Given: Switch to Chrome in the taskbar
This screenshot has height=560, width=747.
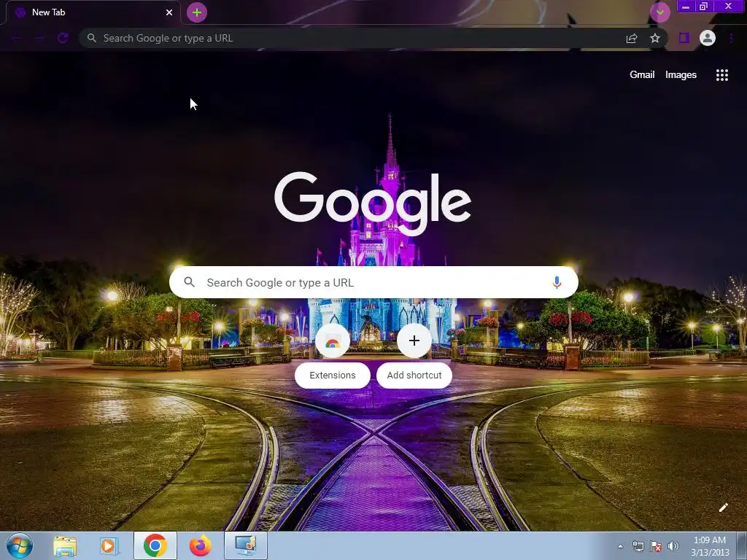Looking at the screenshot, I should [155, 545].
